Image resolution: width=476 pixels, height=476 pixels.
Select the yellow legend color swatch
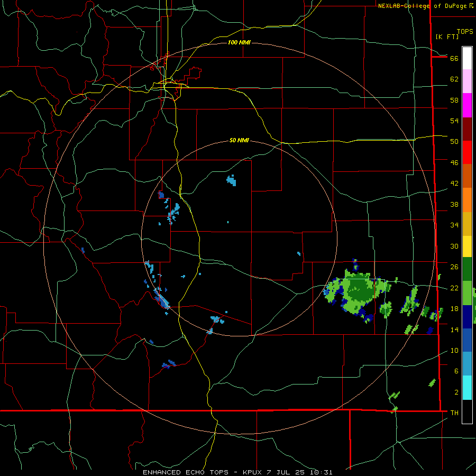(467, 246)
